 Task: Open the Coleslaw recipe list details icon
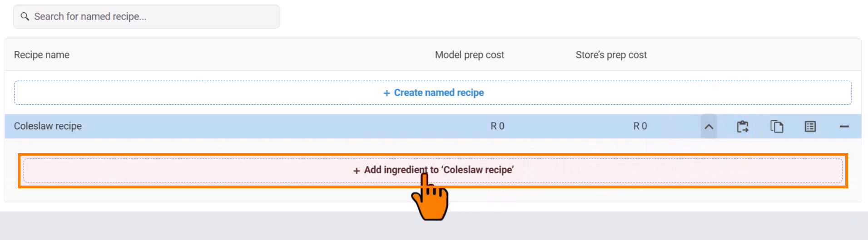[x=810, y=127]
